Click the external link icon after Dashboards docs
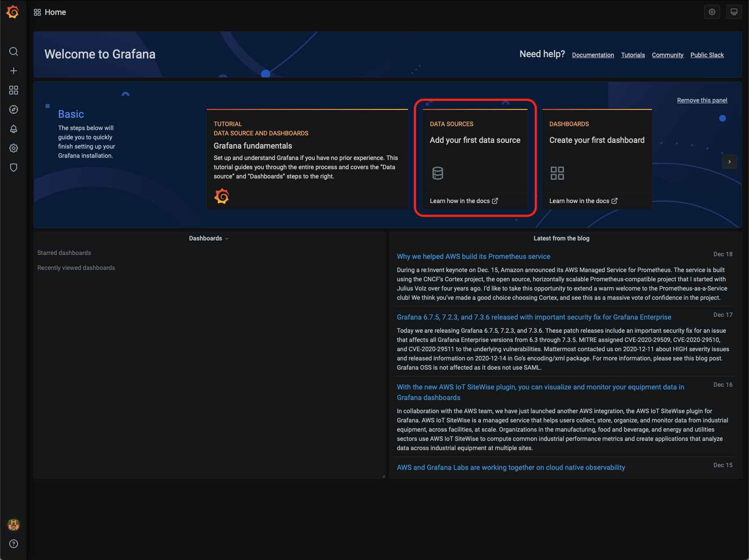 point(614,201)
